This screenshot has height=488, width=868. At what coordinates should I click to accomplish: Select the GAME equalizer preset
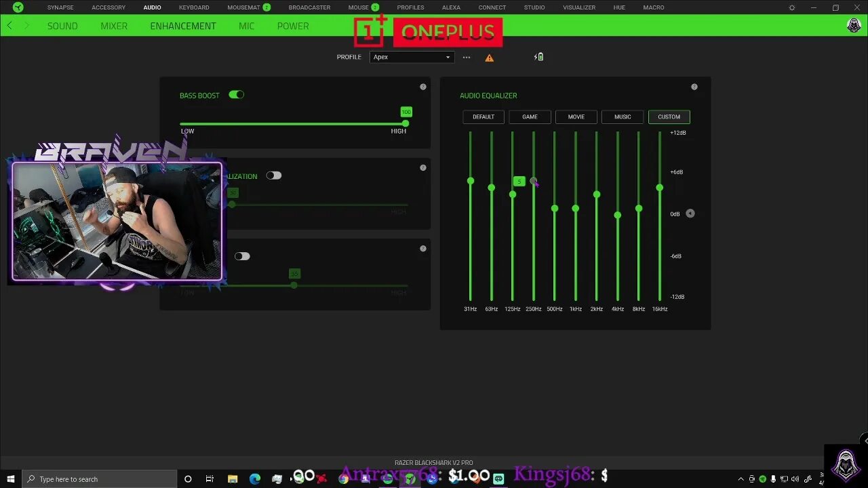pyautogui.click(x=530, y=117)
